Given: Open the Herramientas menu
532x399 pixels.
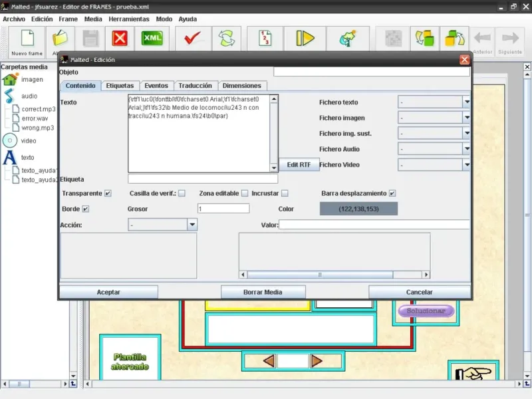Looking at the screenshot, I should pyautogui.click(x=129, y=19).
